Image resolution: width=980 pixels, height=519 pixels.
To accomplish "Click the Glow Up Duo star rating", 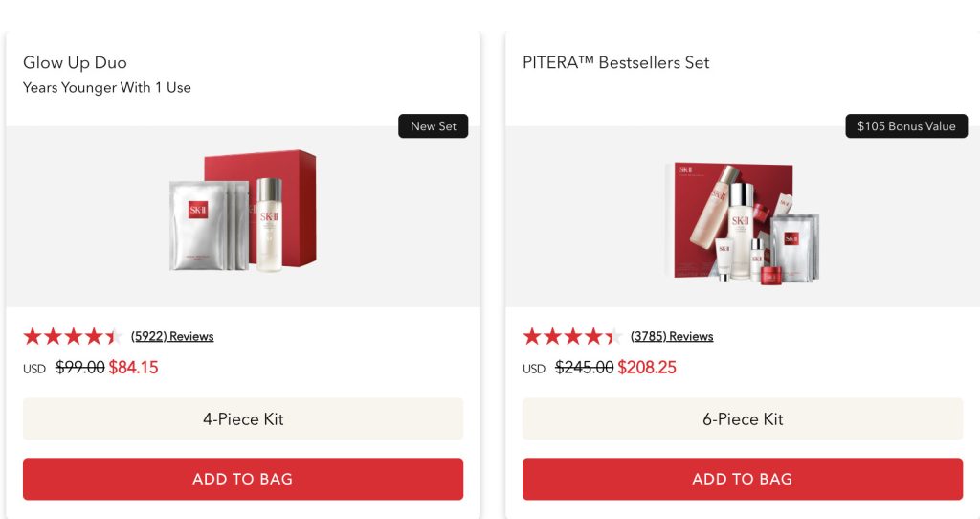I will pyautogui.click(x=71, y=336).
